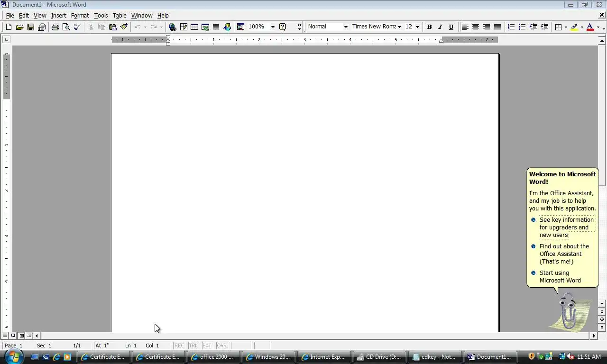The image size is (607, 364).
Task: Click the Drawing toolbar icon
Action: pos(227,27)
